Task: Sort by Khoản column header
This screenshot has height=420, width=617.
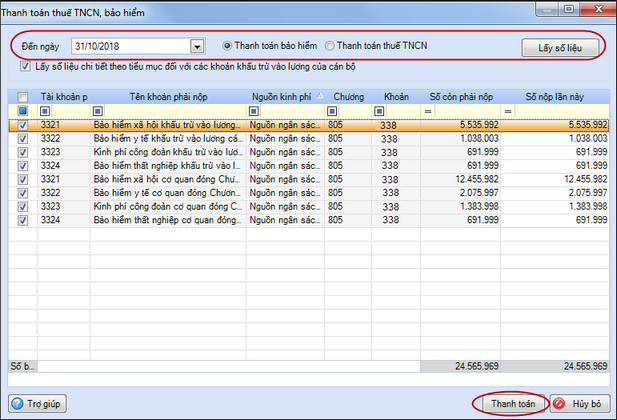Action: pyautogui.click(x=396, y=97)
